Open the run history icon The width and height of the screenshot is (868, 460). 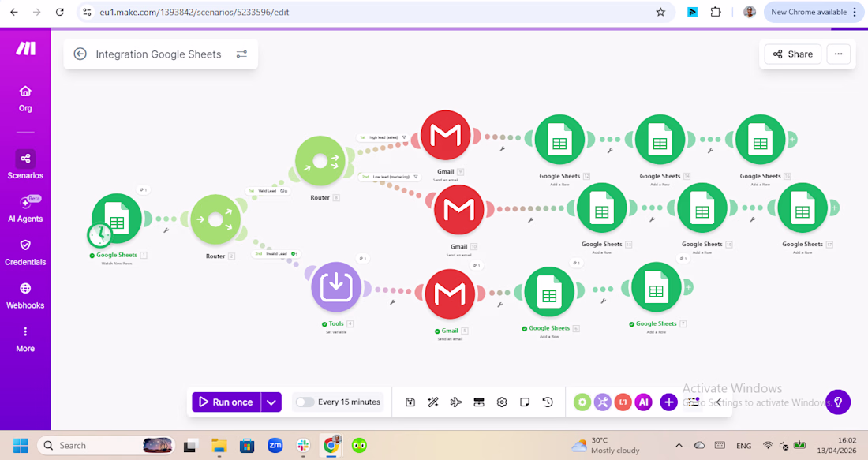(548, 402)
